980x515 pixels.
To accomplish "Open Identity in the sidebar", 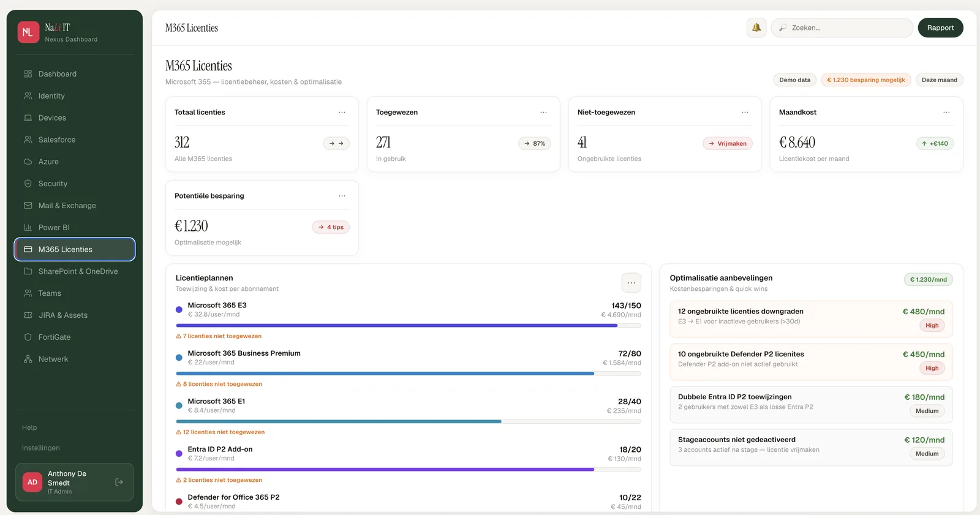I will (75, 96).
